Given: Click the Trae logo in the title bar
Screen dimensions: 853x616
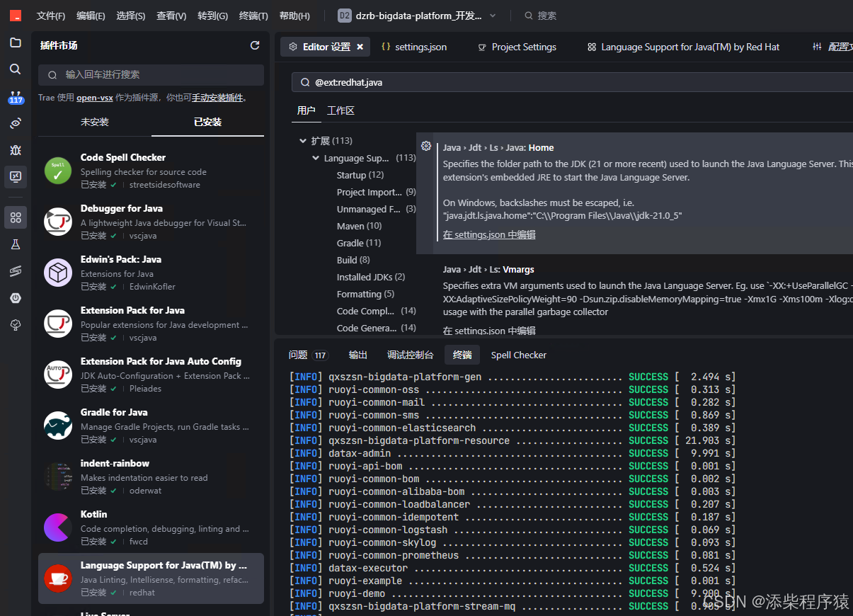Looking at the screenshot, I should tap(16, 16).
